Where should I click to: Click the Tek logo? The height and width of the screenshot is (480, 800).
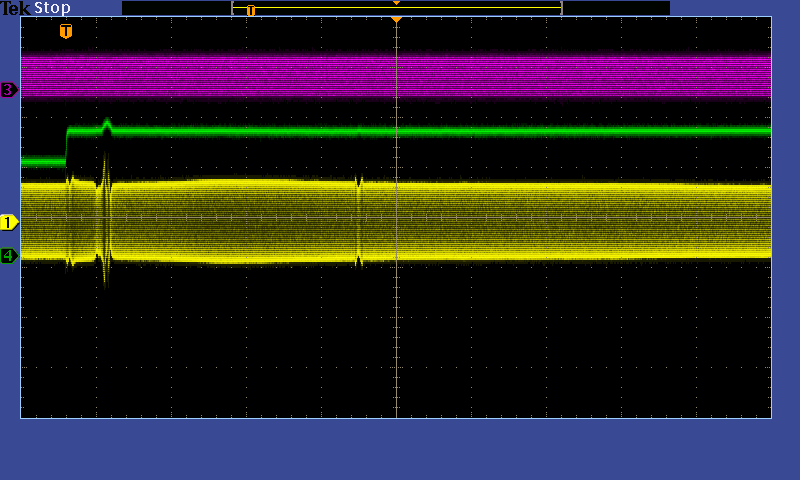(x=16, y=8)
